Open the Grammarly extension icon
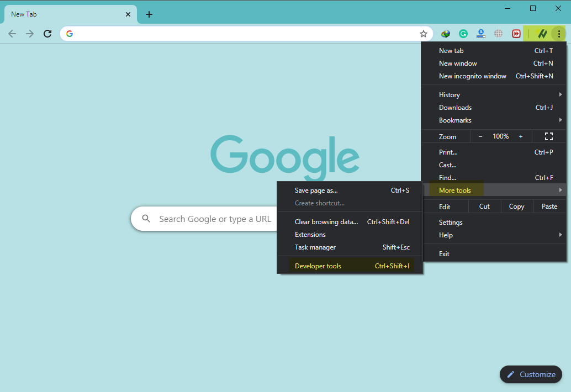 463,34
